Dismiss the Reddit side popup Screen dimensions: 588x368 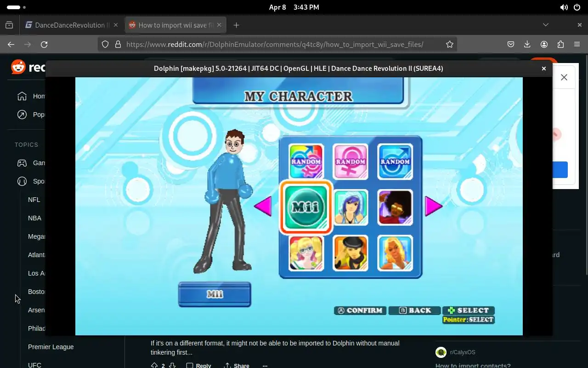coord(564,77)
